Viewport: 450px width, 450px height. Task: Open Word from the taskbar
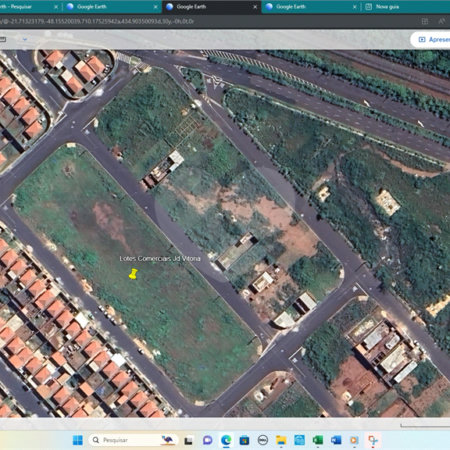[336, 440]
